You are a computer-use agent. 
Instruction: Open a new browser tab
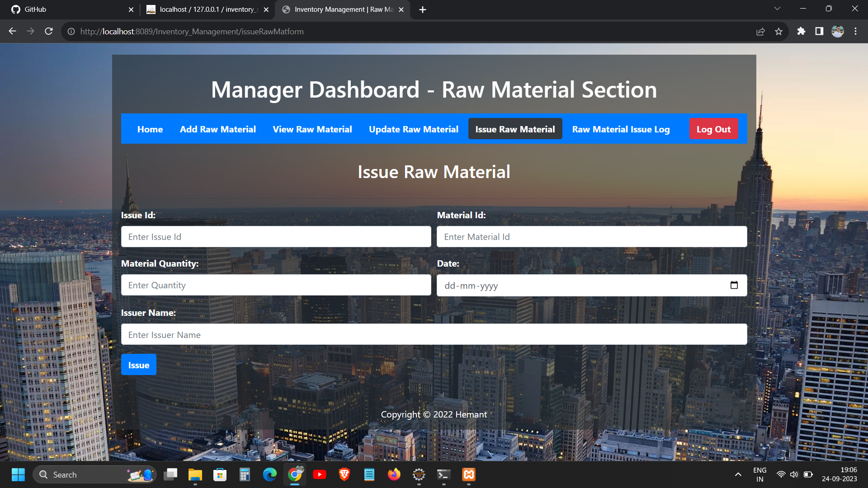click(x=423, y=9)
